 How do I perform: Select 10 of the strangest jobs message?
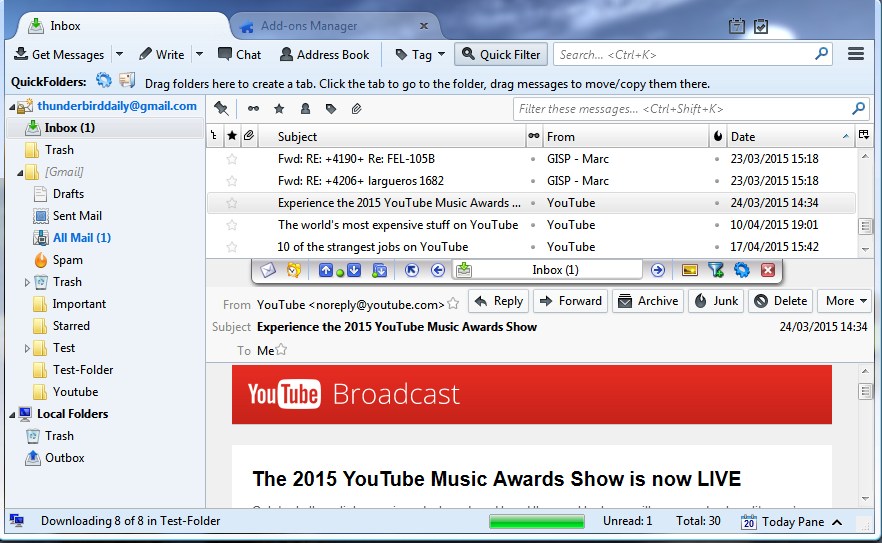(531, 247)
